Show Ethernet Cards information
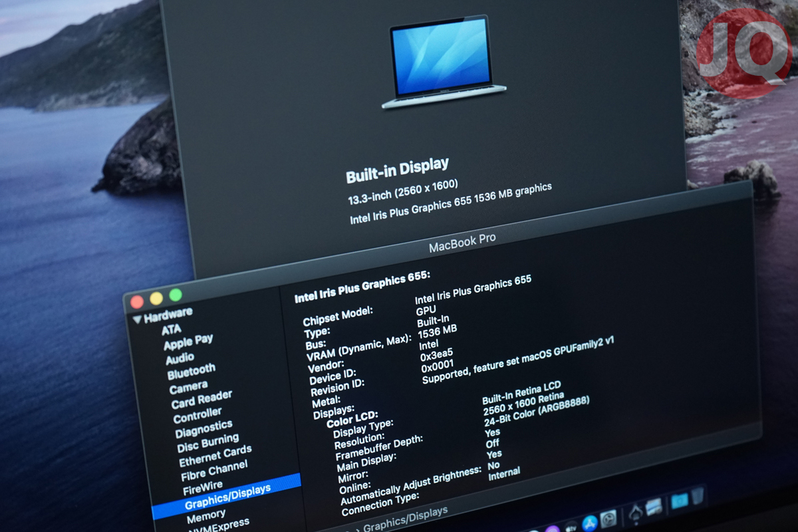Screen dimensions: 798x532 pos(215,457)
